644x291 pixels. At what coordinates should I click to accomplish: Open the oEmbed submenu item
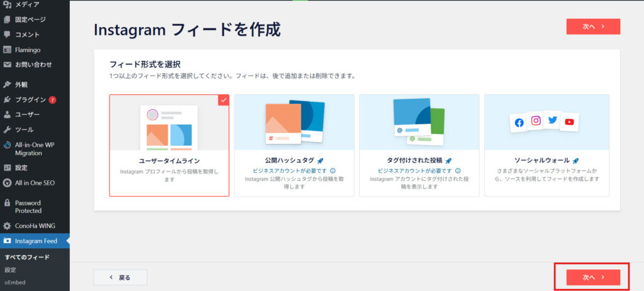coord(14,282)
